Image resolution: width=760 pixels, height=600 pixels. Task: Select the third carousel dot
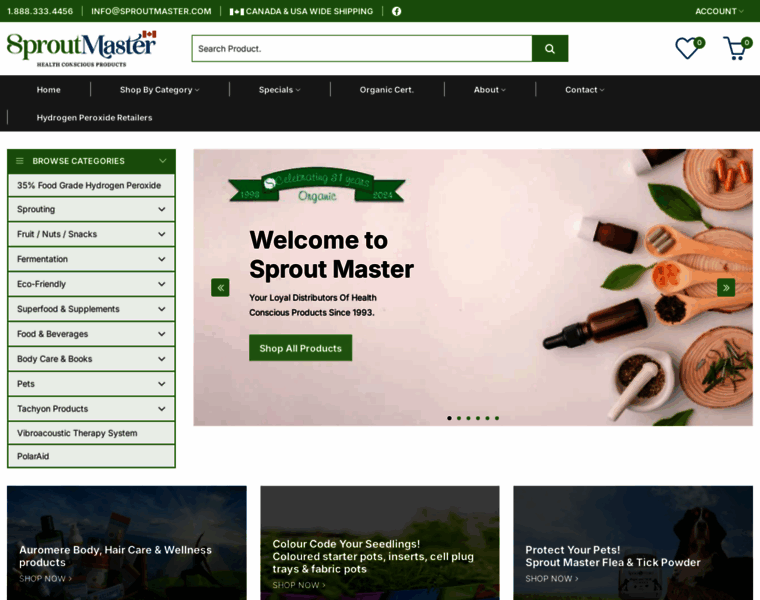point(468,418)
